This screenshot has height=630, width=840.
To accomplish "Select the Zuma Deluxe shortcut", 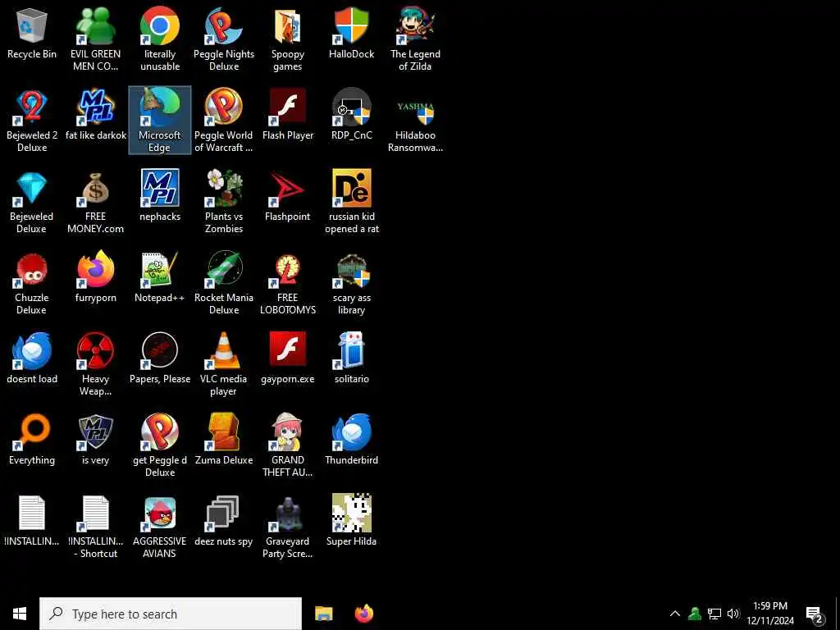I will tap(223, 431).
